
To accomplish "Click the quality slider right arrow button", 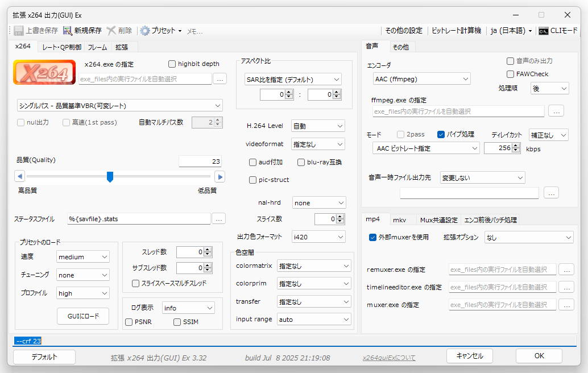I will [x=220, y=177].
